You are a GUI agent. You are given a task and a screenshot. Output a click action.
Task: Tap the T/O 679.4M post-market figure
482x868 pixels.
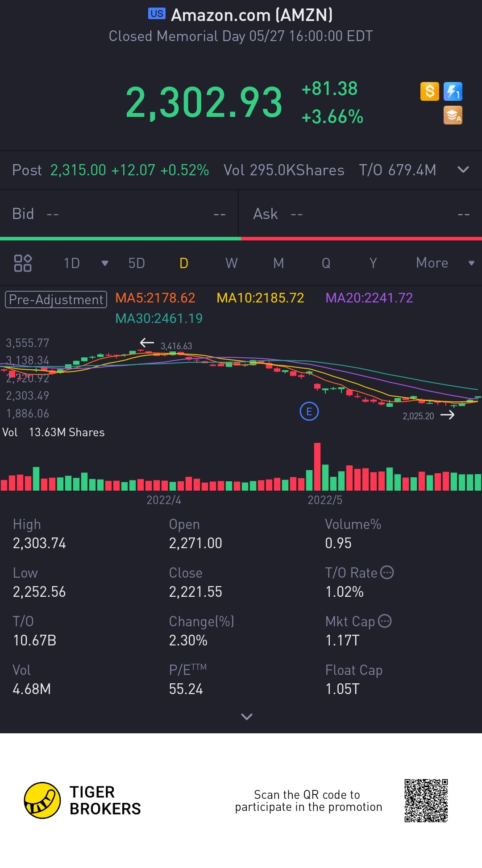click(x=398, y=170)
